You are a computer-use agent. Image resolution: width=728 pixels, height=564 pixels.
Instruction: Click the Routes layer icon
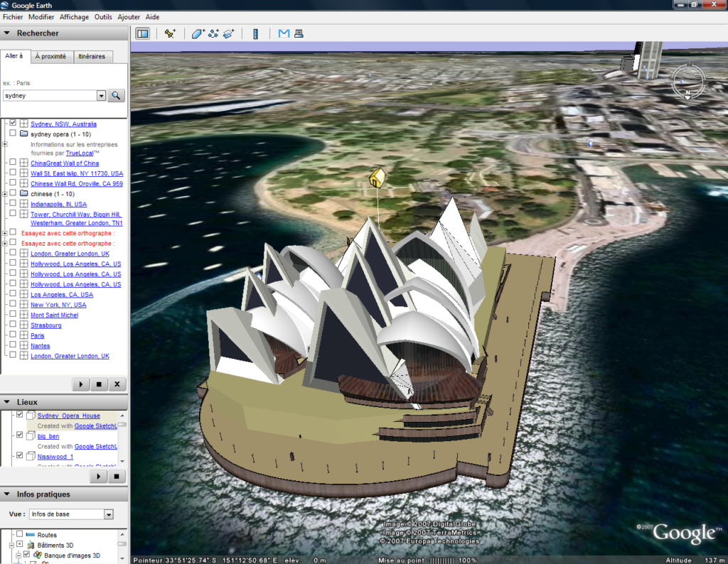(31, 535)
